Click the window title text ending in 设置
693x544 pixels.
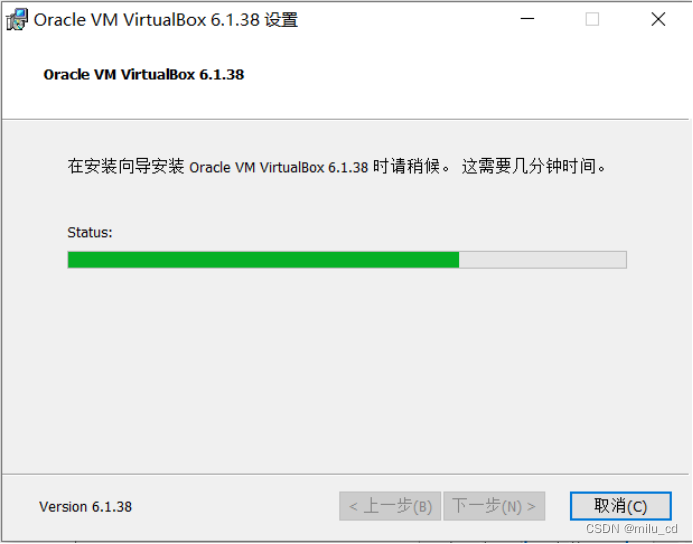[x=166, y=20]
